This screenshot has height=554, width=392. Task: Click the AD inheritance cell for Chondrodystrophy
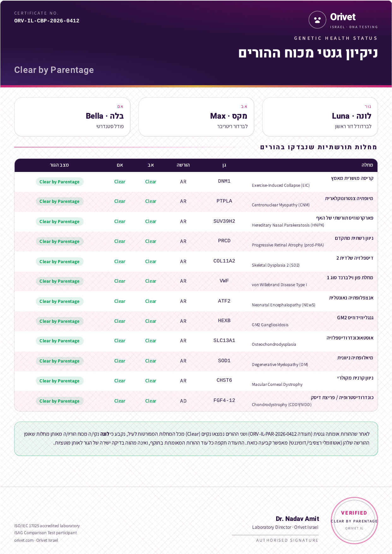click(183, 401)
